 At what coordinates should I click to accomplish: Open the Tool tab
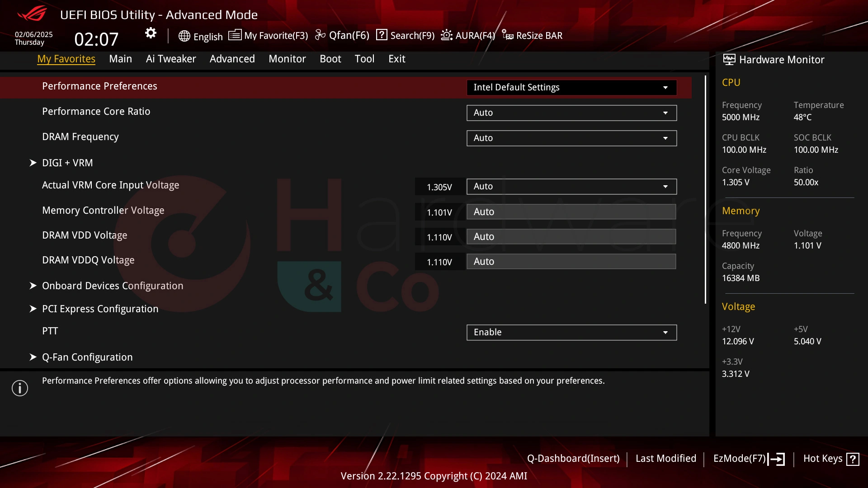point(364,59)
